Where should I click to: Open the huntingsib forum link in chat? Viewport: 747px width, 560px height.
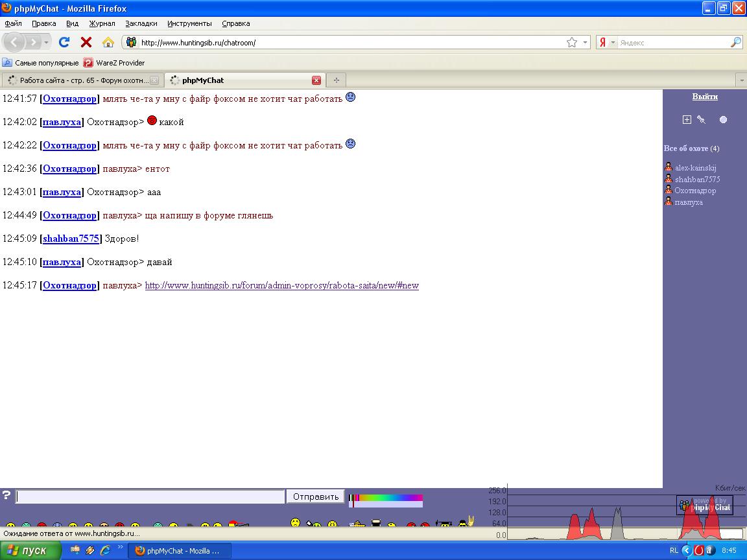click(x=281, y=285)
